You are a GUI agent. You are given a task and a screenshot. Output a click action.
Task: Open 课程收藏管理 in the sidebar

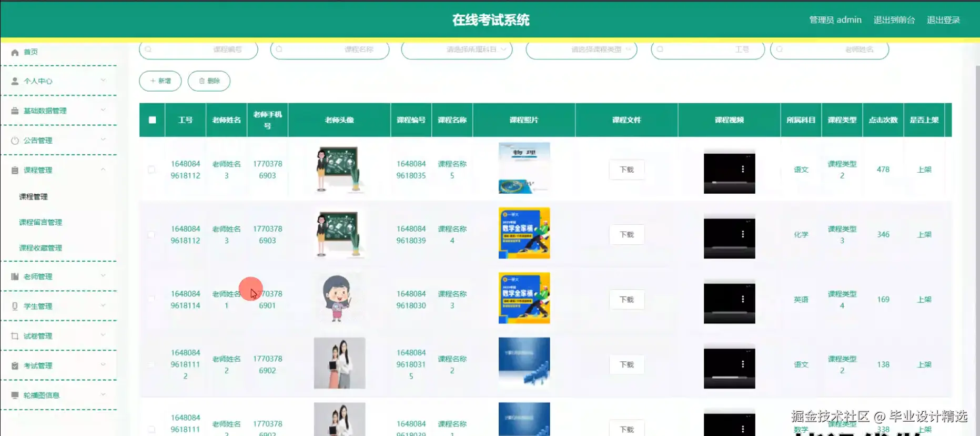[x=41, y=248]
